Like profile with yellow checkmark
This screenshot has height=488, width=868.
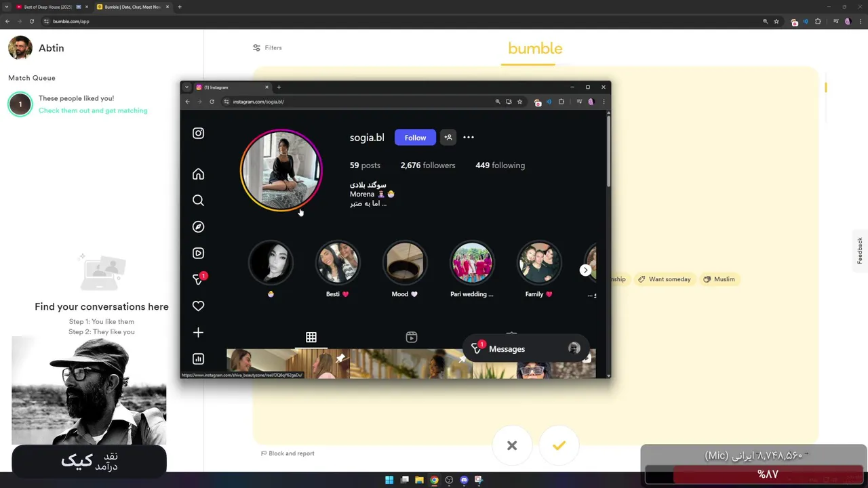[x=559, y=445]
